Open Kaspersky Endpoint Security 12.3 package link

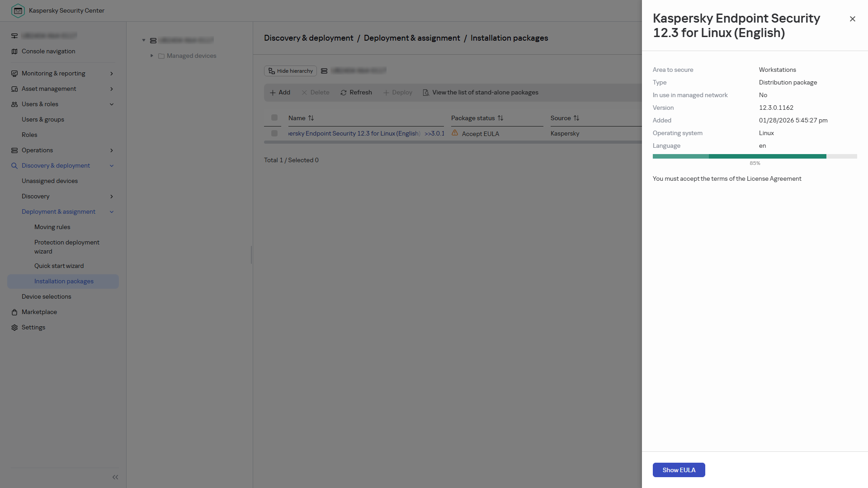tap(354, 133)
